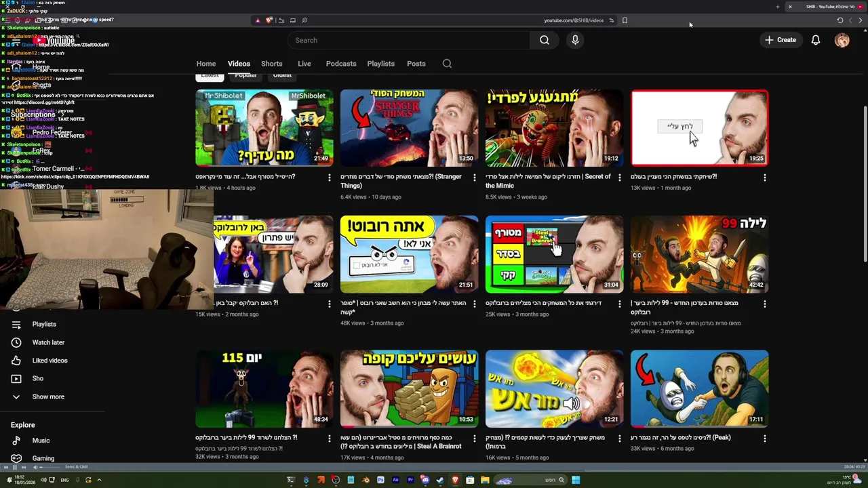The height and width of the screenshot is (488, 868).
Task: Open the Playlists channel tab
Action: click(x=380, y=64)
